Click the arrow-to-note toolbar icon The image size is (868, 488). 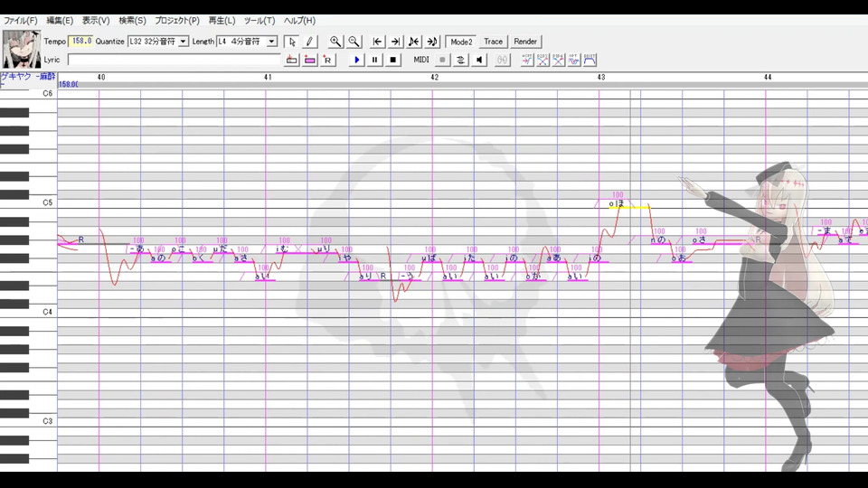(432, 42)
